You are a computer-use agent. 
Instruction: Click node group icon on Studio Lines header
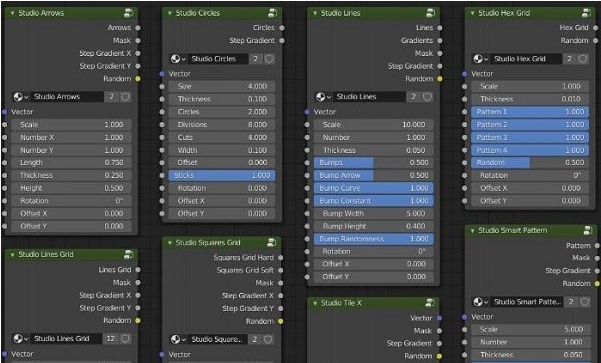pyautogui.click(x=431, y=13)
